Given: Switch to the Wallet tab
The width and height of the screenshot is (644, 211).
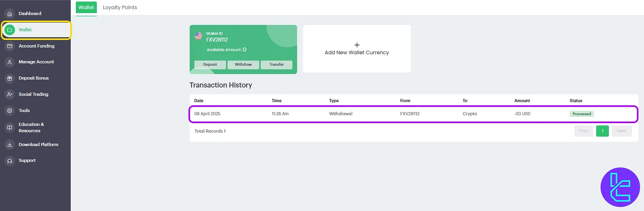Looking at the screenshot, I should pyautogui.click(x=86, y=7).
